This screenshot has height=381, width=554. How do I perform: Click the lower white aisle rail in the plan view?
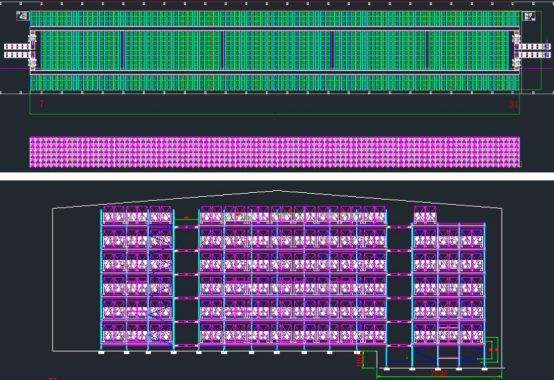tap(275, 72)
